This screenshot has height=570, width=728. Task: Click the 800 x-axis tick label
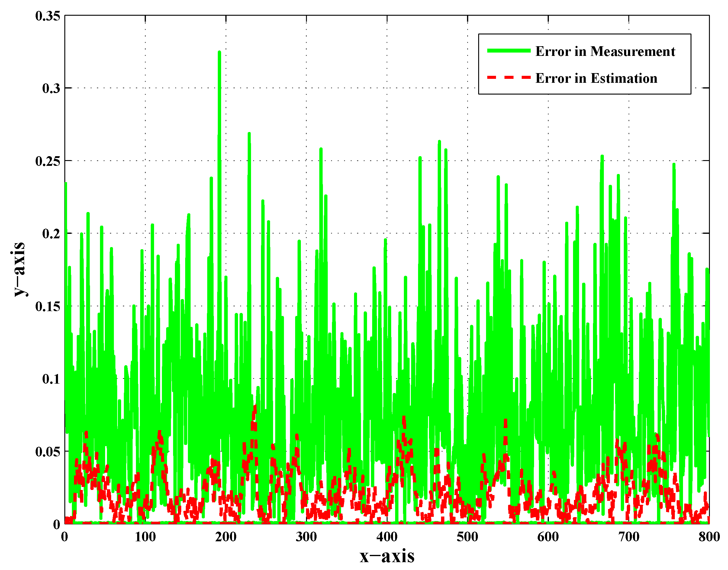point(709,537)
